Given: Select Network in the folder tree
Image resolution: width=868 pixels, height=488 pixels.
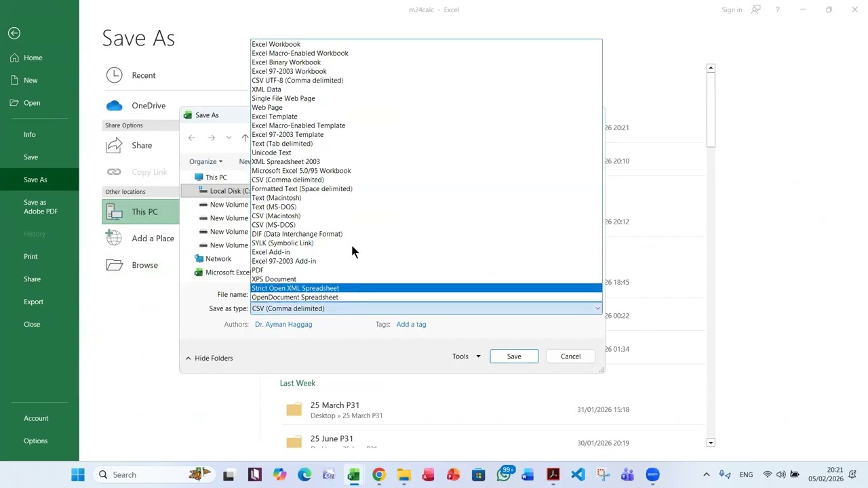Looking at the screenshot, I should point(218,259).
